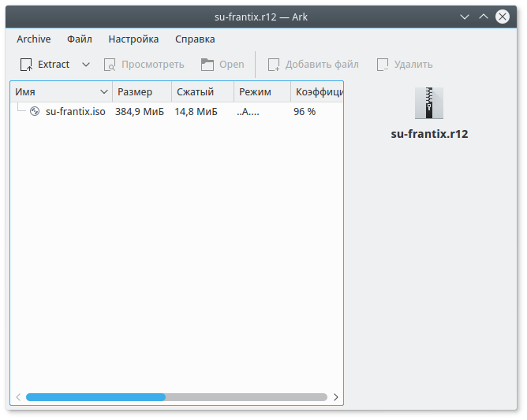Open the Archive menu
Screen dimensions: 527x420
coord(34,39)
